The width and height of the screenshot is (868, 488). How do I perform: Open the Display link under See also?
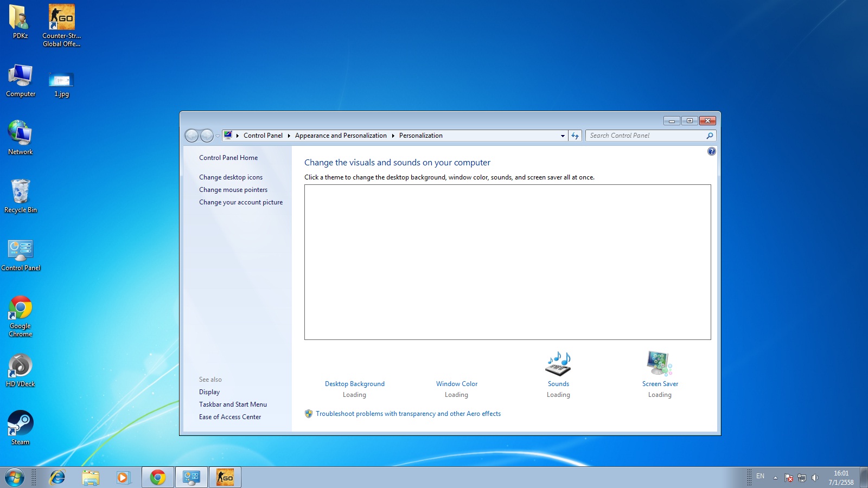(x=209, y=392)
